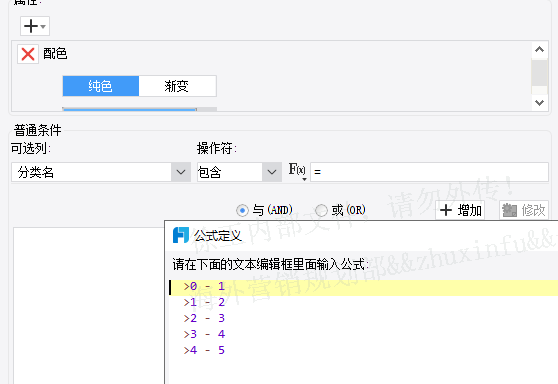The width and height of the screenshot is (558, 384).
Task: Select the 纯色 solid color tab
Action: (101, 86)
